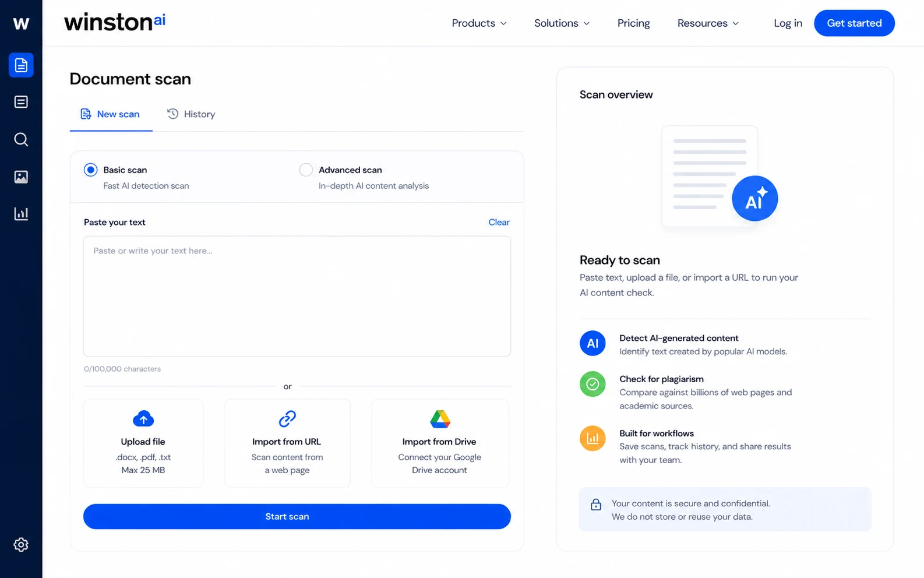The width and height of the screenshot is (924, 578).
Task: Open the document scan sidebar icon
Action: 21,65
